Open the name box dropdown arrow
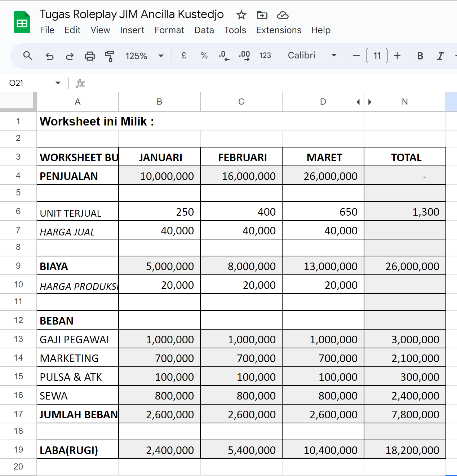457x476 pixels. pos(58,83)
